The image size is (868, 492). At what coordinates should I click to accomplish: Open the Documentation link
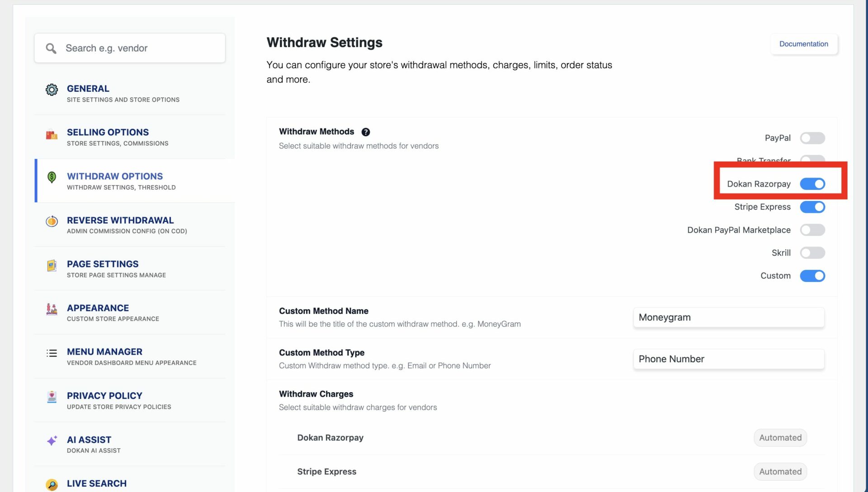coord(803,44)
